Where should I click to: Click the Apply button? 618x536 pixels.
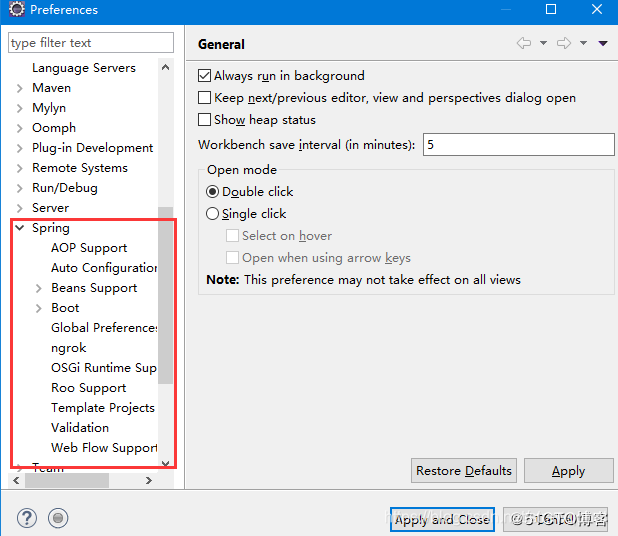tap(569, 471)
